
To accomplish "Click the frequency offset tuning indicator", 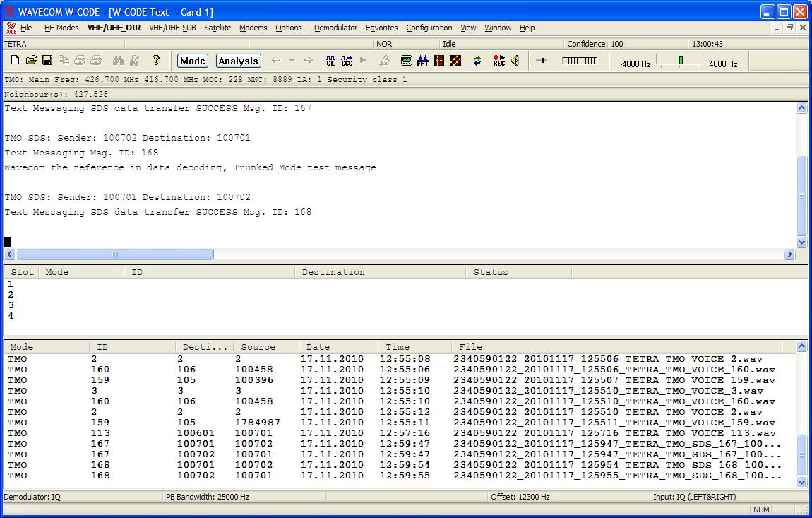I will 679,61.
